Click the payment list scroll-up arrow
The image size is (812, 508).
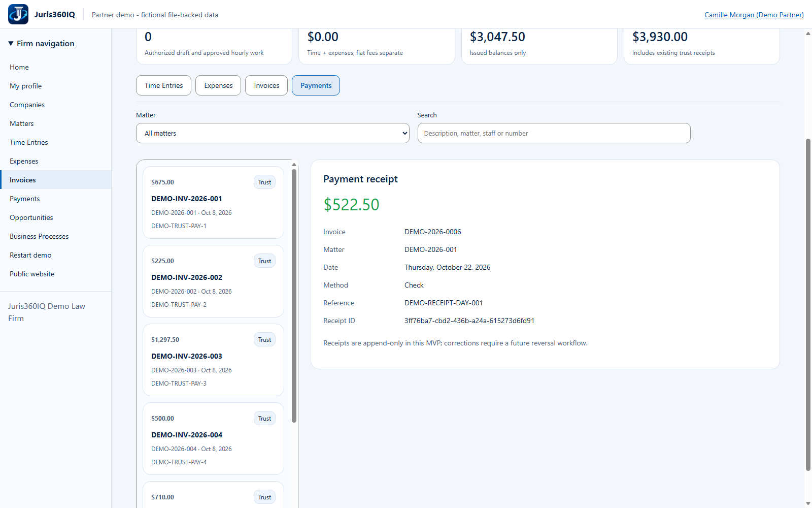pyautogui.click(x=294, y=165)
